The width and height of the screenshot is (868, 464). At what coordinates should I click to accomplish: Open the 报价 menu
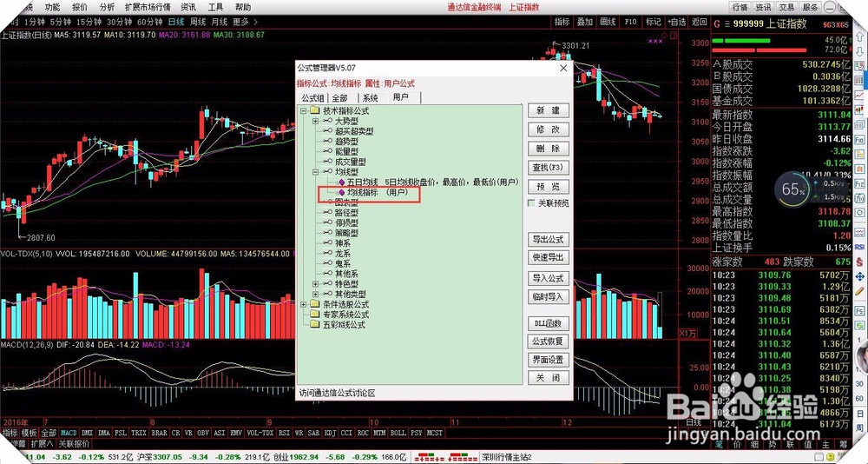pyautogui.click(x=80, y=7)
